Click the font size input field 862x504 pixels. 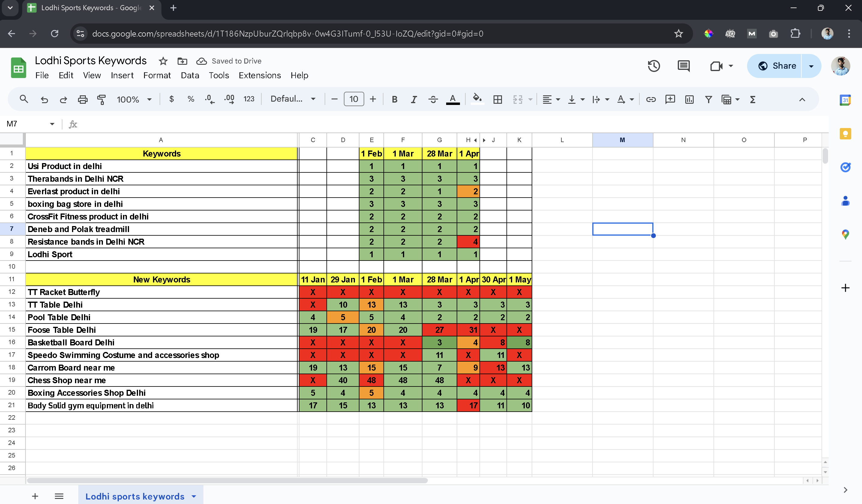tap(353, 99)
